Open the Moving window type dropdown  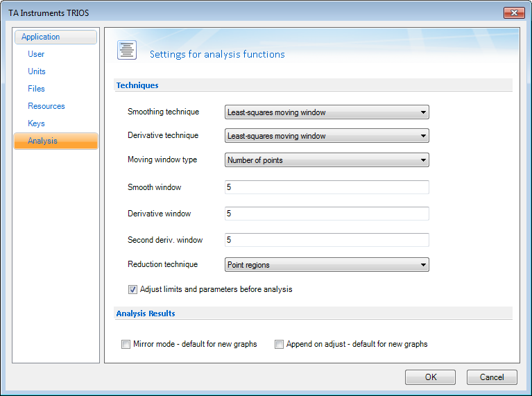(327, 160)
